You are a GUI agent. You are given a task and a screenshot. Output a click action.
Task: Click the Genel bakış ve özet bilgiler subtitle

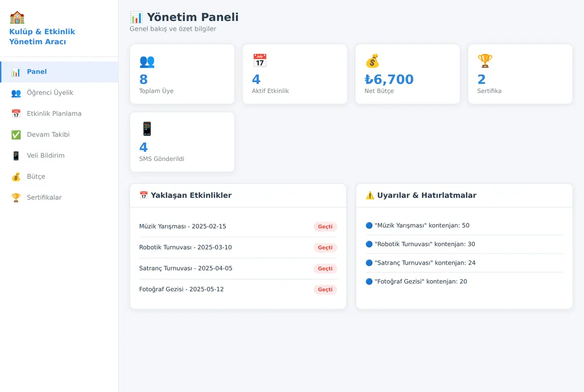[173, 29]
